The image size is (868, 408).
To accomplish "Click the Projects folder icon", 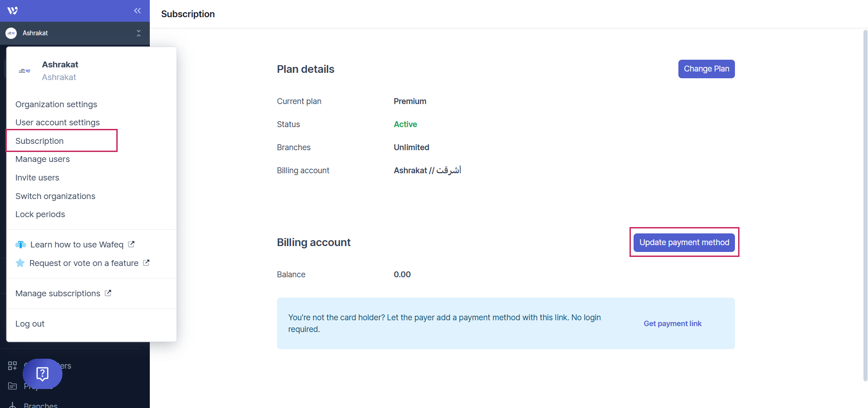I will click(x=12, y=386).
